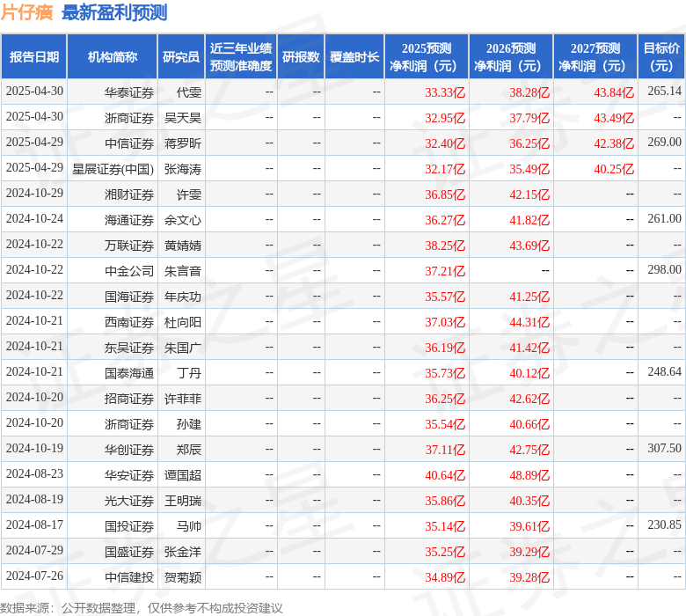Click target price 230.85
Screen dimensions: 686x616
[x=665, y=525]
